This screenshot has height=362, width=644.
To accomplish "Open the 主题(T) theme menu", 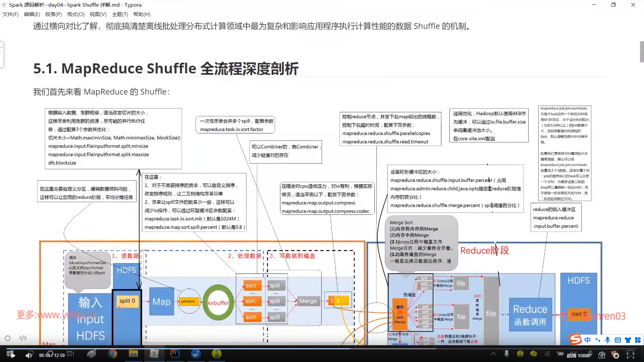I will (x=120, y=14).
